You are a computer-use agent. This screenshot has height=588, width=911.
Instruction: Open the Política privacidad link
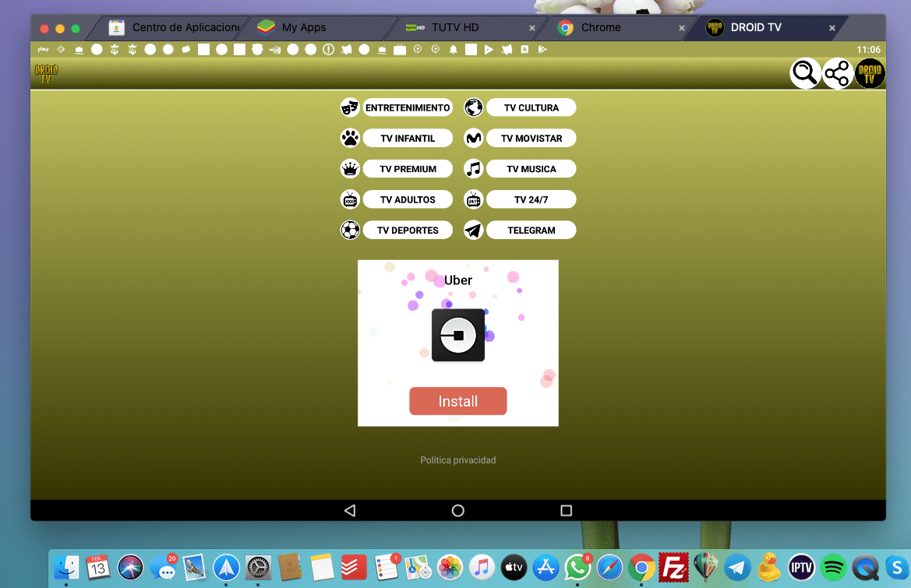(457, 460)
